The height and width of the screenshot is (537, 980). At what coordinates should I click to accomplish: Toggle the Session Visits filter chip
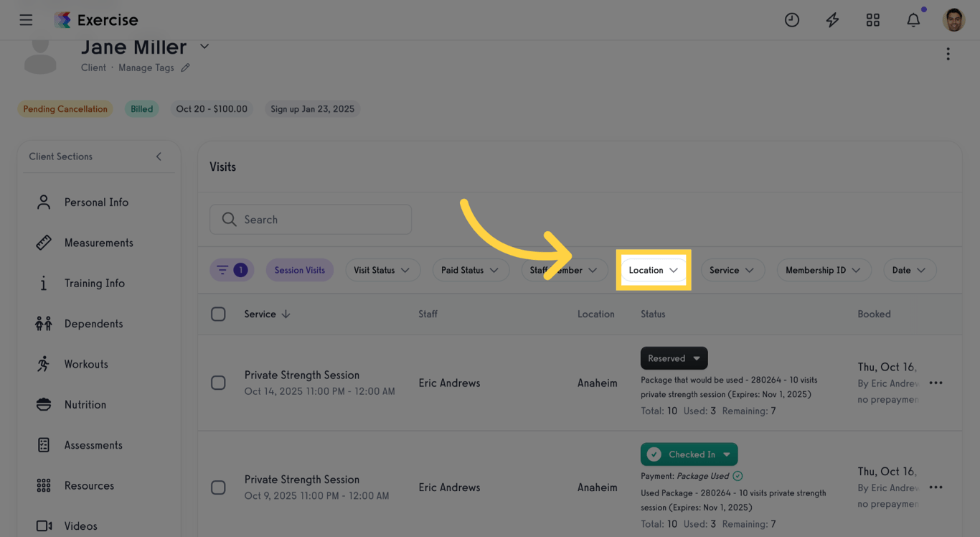pos(300,270)
